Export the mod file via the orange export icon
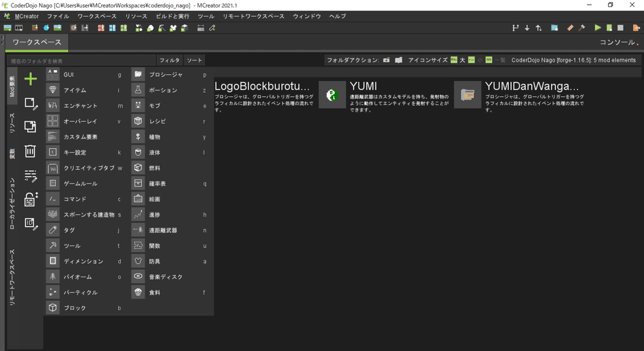 pos(636,27)
